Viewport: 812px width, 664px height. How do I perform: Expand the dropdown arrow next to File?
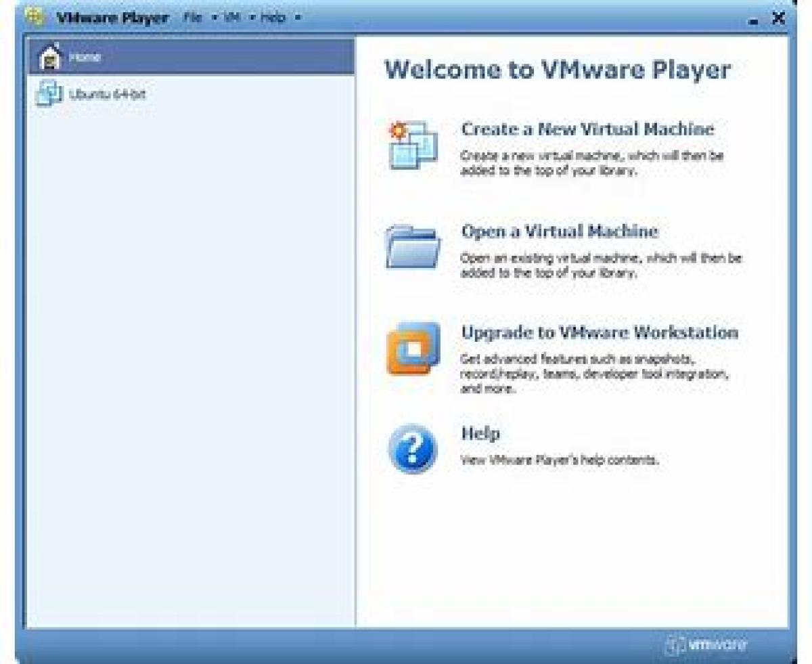pyautogui.click(x=214, y=18)
